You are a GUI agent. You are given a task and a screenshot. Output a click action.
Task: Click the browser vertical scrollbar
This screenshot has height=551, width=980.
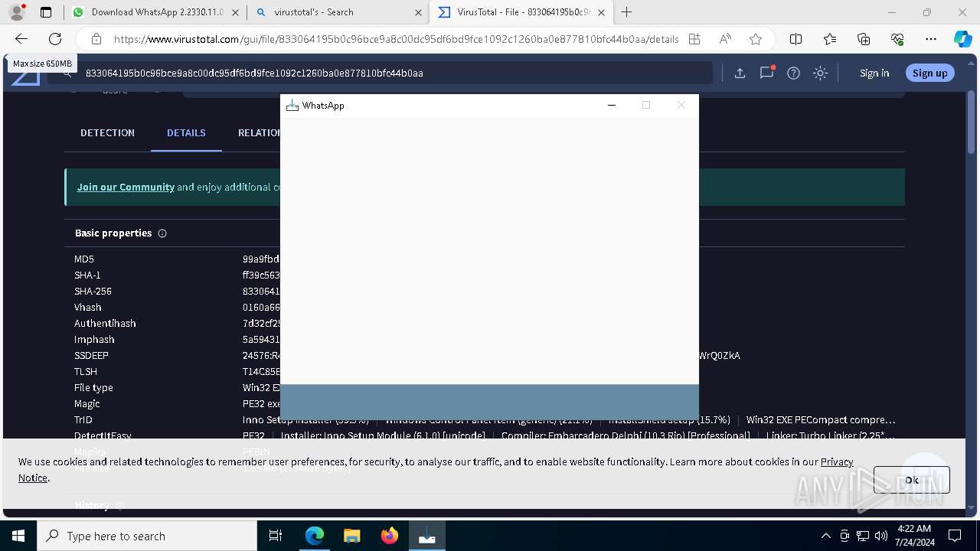point(972,122)
